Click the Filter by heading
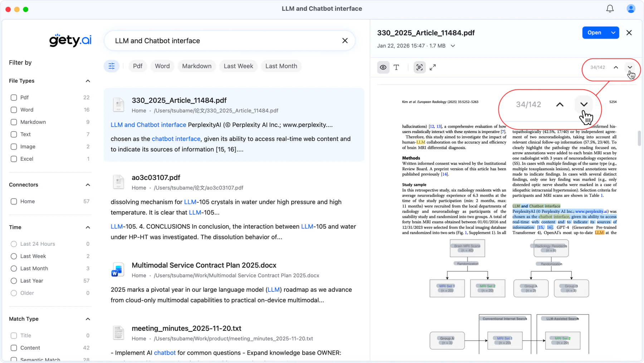This screenshot has height=363, width=644. pyautogui.click(x=20, y=63)
